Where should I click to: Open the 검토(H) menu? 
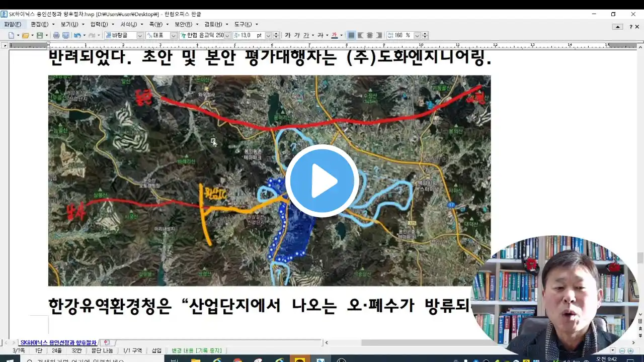pyautogui.click(x=213, y=24)
